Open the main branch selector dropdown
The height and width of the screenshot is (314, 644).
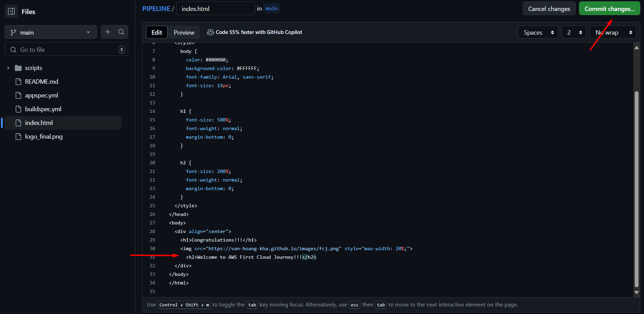coord(51,32)
